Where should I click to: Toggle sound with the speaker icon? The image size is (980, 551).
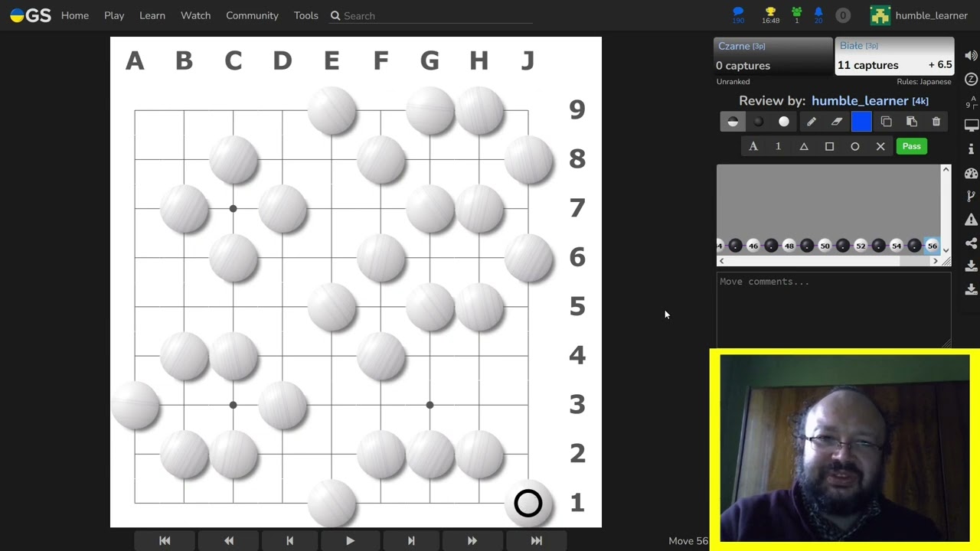click(x=971, y=56)
